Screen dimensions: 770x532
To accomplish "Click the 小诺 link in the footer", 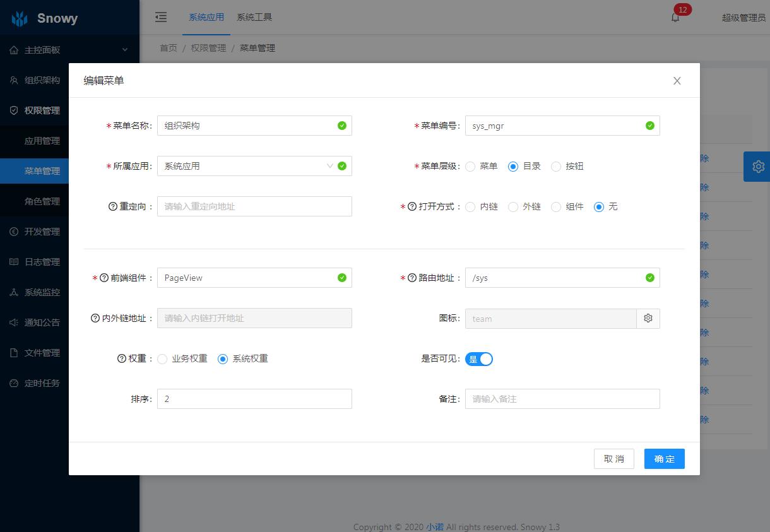I will 434,527.
